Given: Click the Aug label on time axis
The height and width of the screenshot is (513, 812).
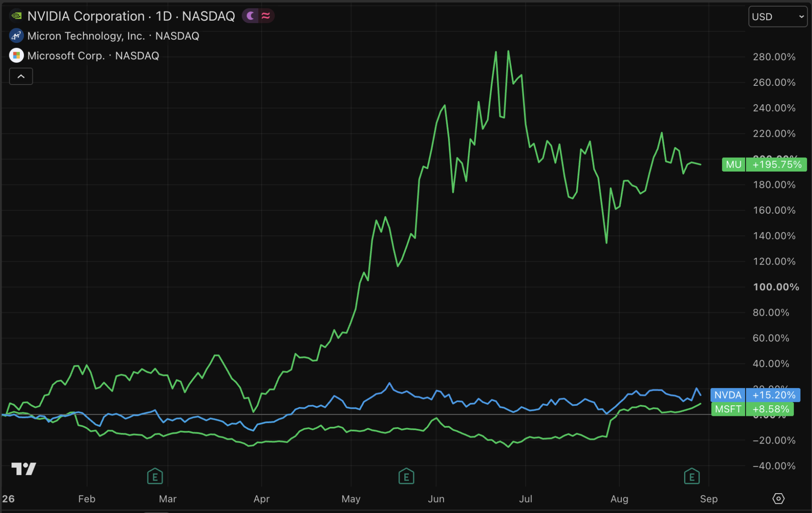Looking at the screenshot, I should pos(619,499).
